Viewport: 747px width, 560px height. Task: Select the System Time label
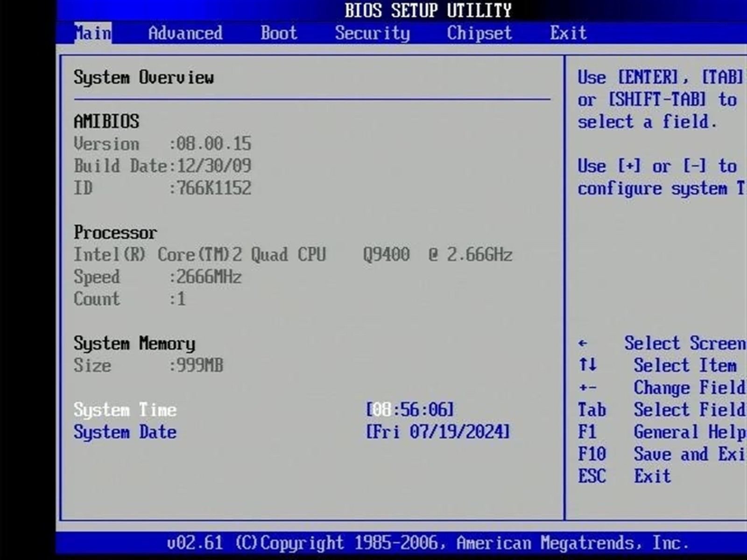(x=125, y=410)
